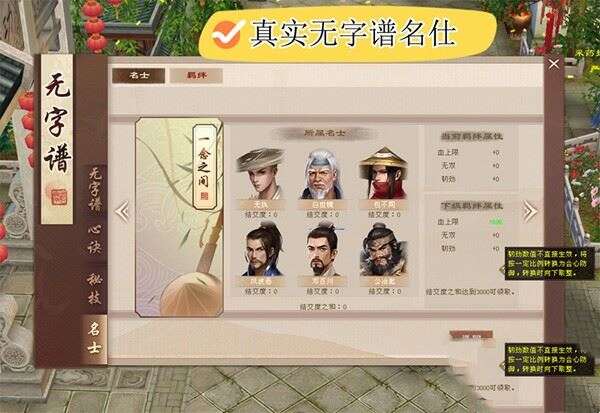600x413 pixels.
Task: Select the white-haired elder portrait
Action: pyautogui.click(x=322, y=174)
